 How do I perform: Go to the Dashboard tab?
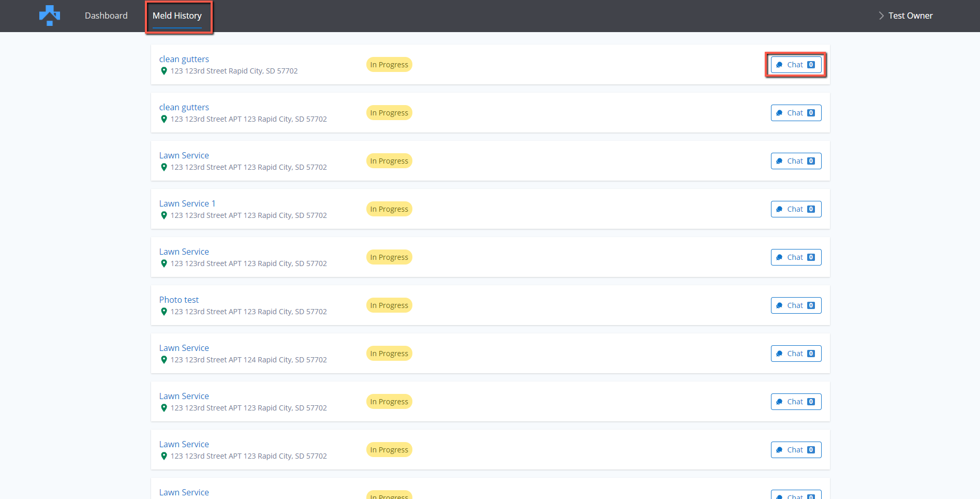tap(106, 16)
